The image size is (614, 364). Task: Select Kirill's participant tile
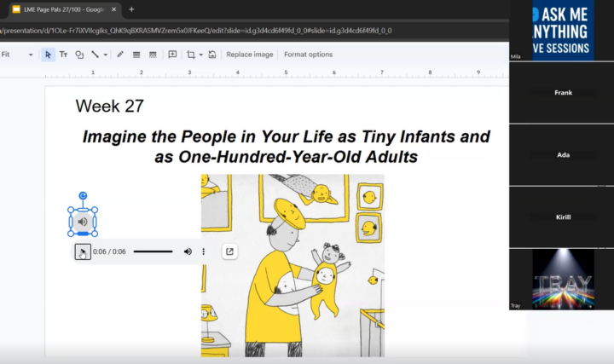(x=563, y=217)
